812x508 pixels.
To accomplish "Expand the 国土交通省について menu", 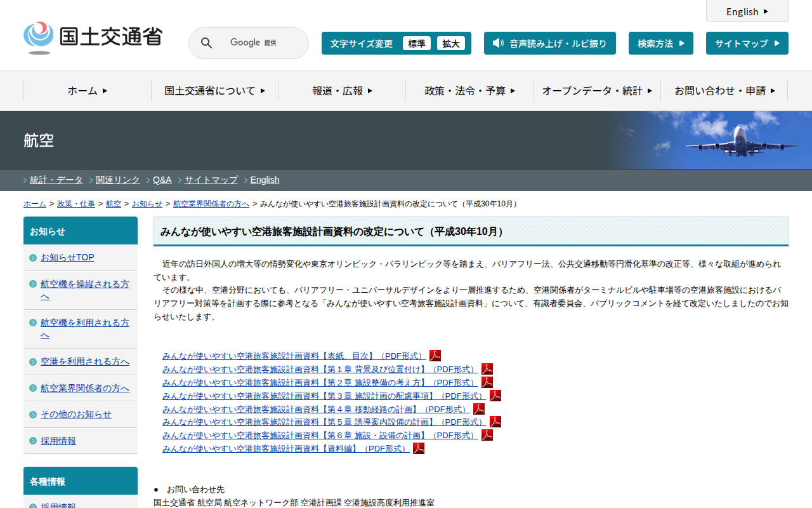I will pos(215,91).
